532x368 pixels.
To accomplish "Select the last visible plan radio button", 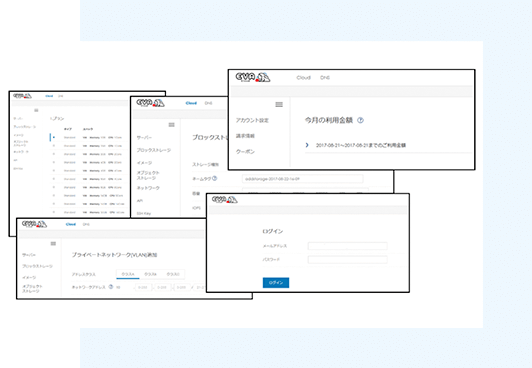I will 54,212.
